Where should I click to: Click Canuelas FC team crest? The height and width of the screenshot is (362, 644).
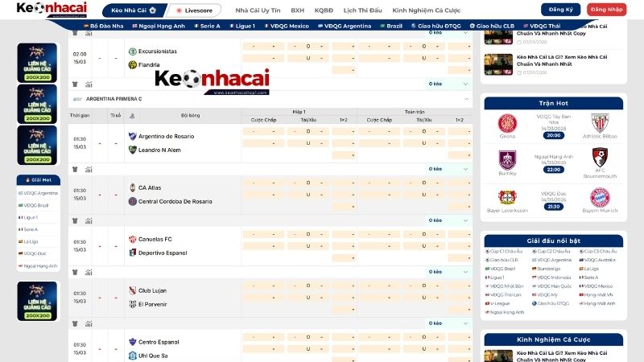point(132,239)
